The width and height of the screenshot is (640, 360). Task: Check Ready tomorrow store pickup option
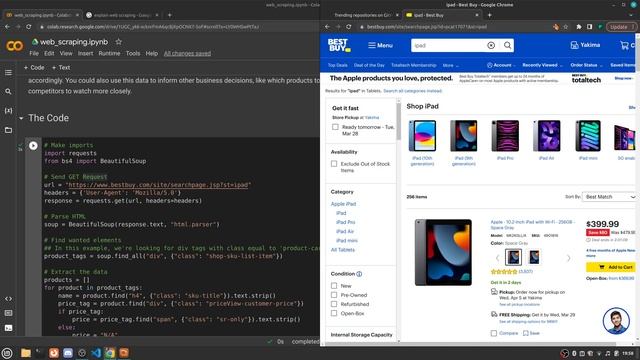[335, 127]
